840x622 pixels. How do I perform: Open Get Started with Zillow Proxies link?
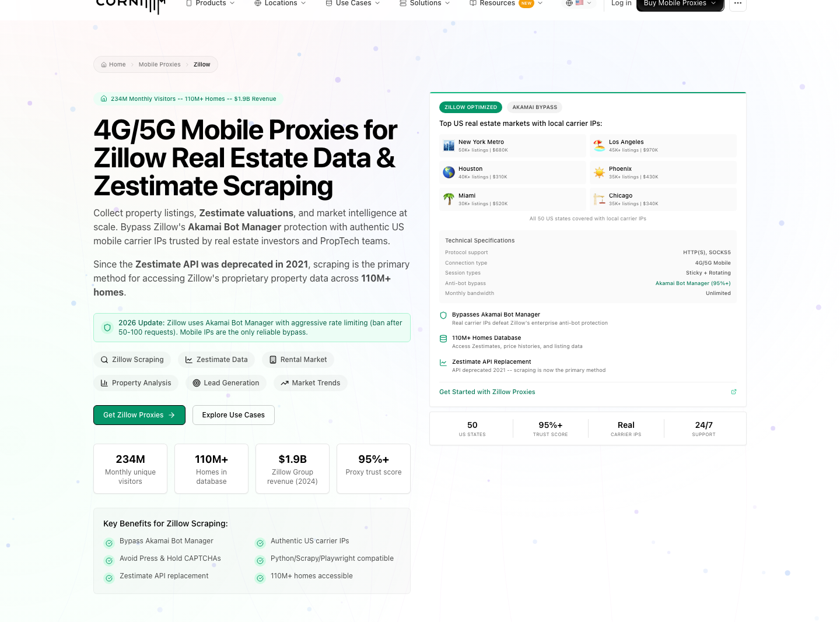pos(487,392)
